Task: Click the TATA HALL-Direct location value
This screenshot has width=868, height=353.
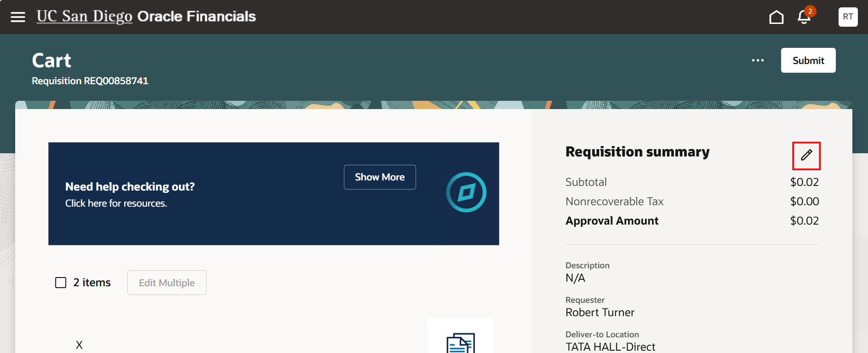Action: click(611, 347)
